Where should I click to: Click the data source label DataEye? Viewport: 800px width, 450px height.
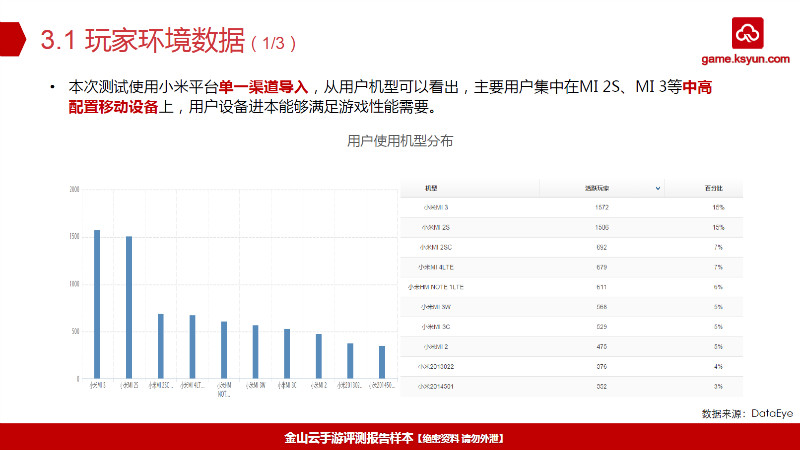click(772, 413)
